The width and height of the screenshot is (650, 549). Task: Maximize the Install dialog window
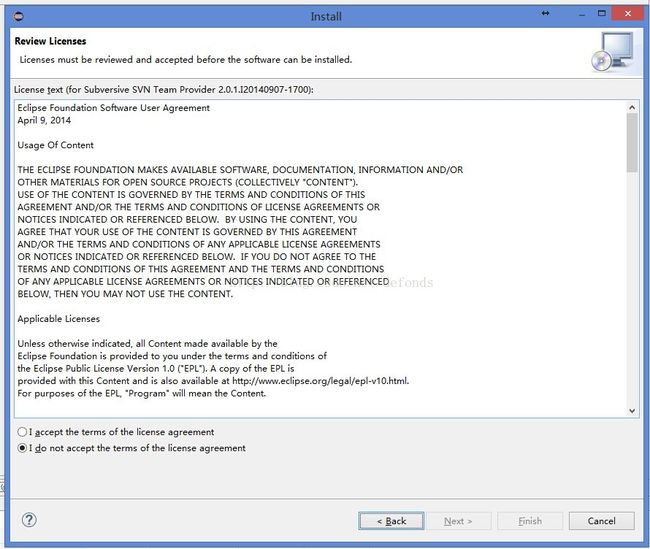(602, 13)
